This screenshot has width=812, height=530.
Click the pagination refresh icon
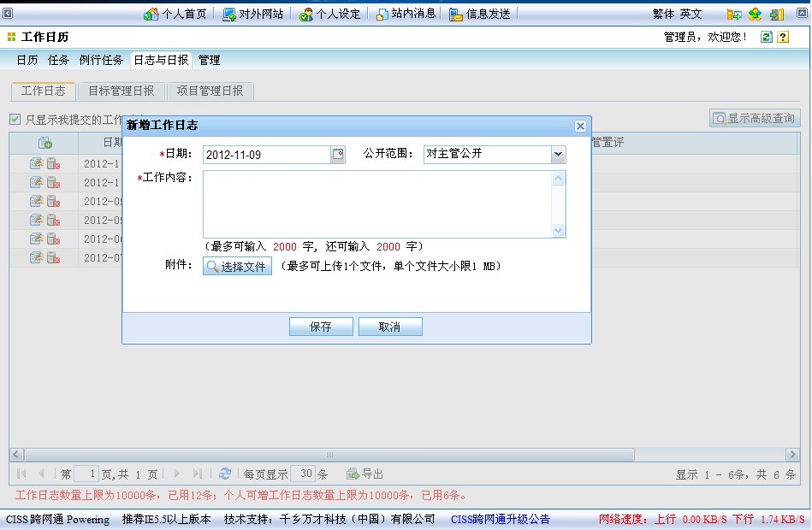coord(225,474)
